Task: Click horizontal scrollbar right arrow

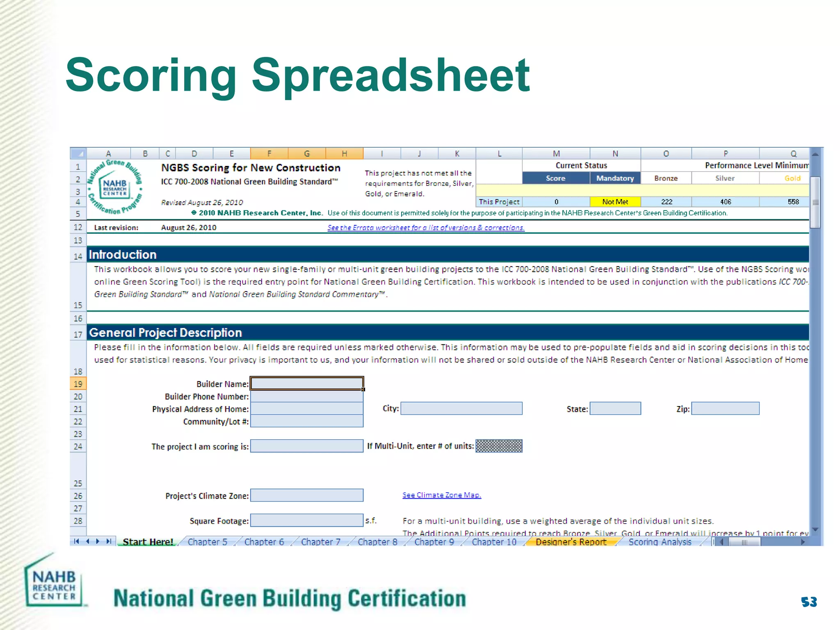Action: click(803, 542)
